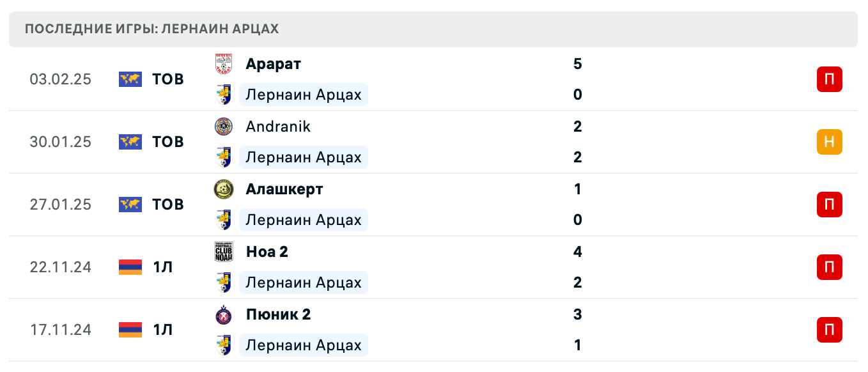
Task: Click the Armenian flag beside the 22.11.24 match
Action: 130,268
